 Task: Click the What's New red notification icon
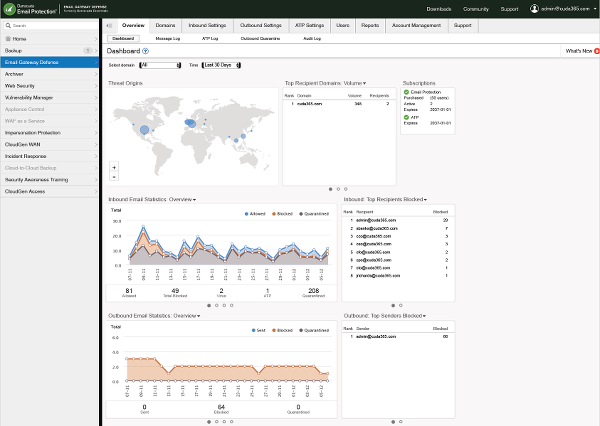click(x=597, y=51)
